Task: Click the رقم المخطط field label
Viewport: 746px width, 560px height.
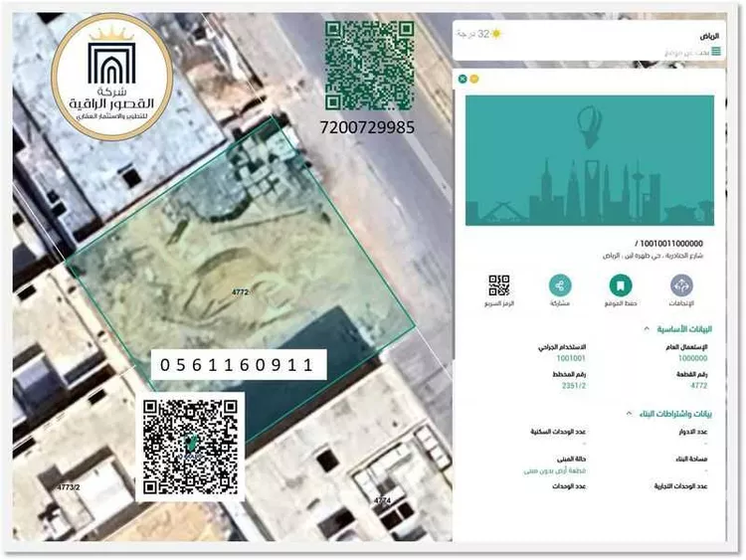Action: 569,374
